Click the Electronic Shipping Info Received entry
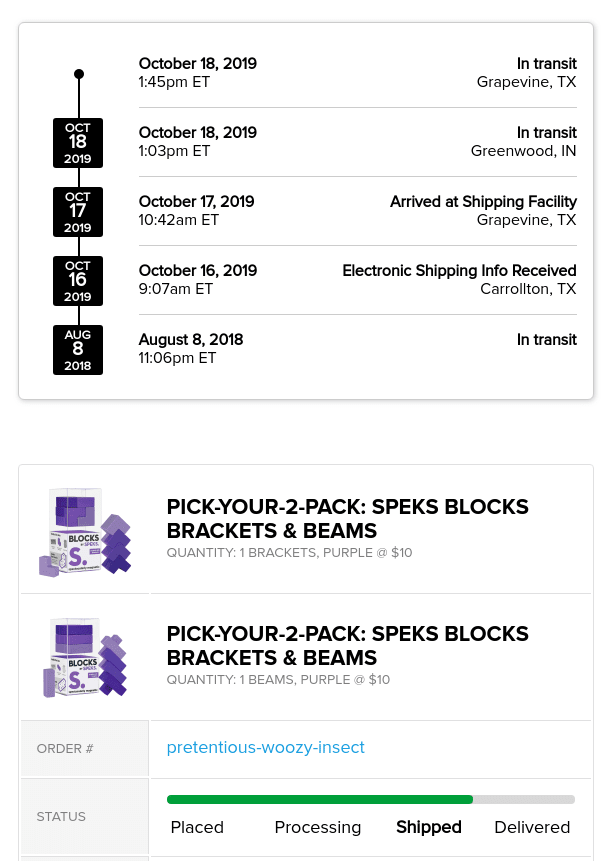The height and width of the screenshot is (861, 616). click(x=459, y=271)
